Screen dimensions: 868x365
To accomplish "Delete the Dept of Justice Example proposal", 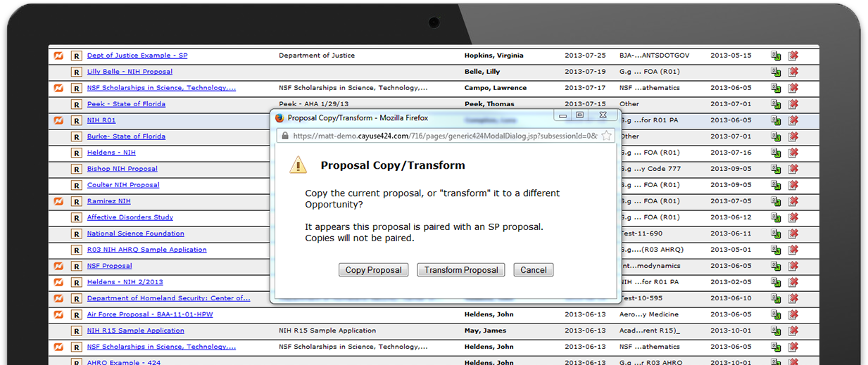I will click(x=793, y=56).
